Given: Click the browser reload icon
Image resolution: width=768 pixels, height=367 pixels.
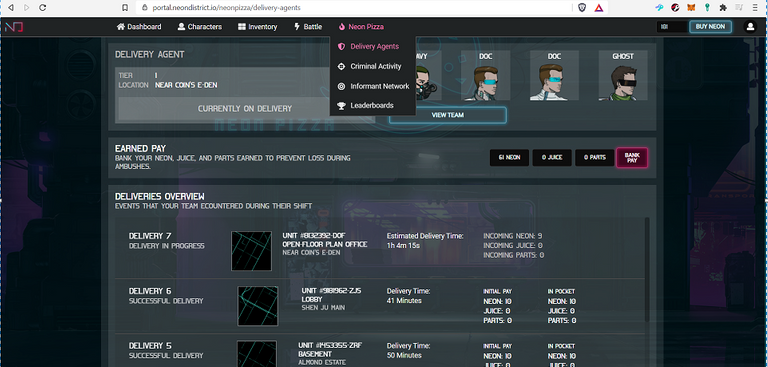Looking at the screenshot, I should pyautogui.click(x=43, y=8).
